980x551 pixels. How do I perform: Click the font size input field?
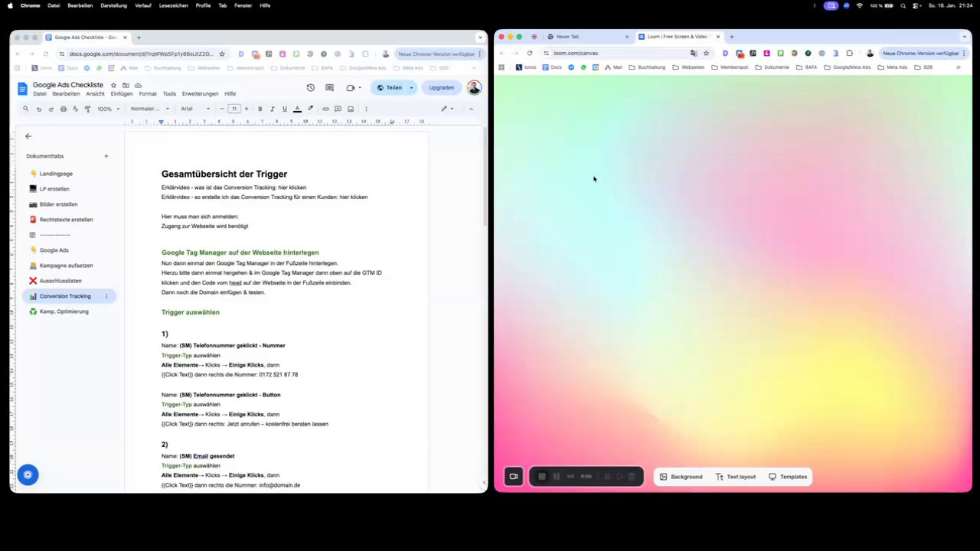(x=234, y=109)
